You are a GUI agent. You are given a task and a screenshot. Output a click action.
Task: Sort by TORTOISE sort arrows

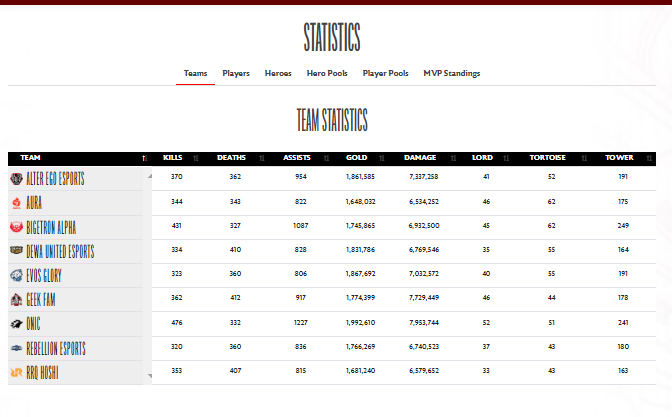(x=584, y=158)
